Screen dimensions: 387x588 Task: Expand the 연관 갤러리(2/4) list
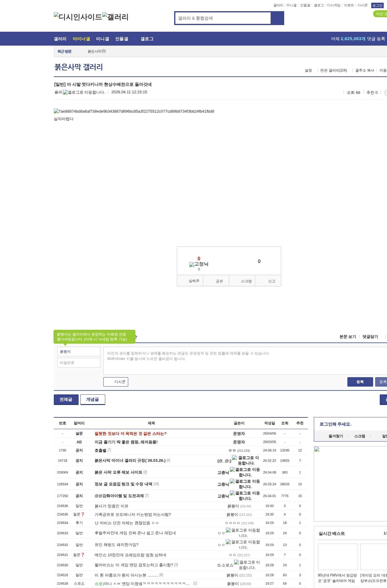pyautogui.click(x=333, y=70)
